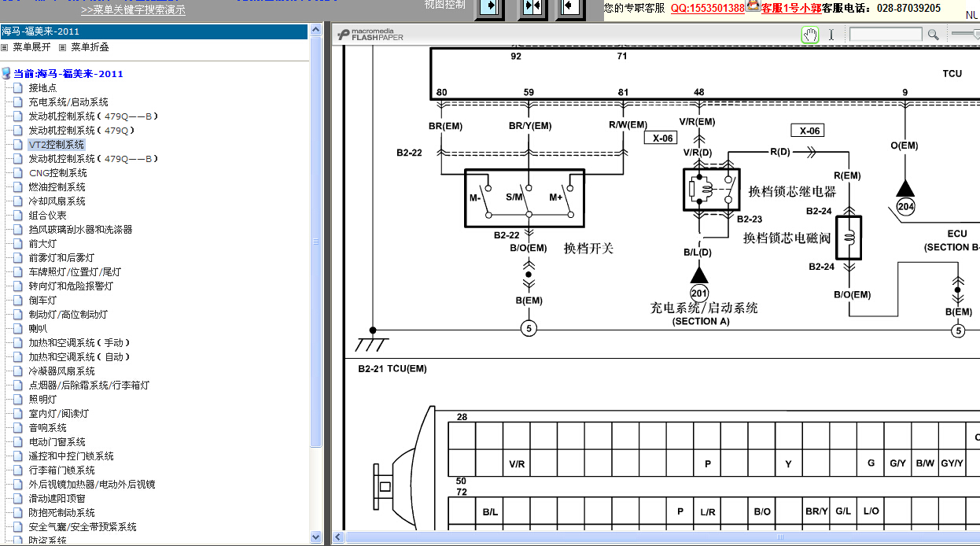This screenshot has height=546, width=980.
Task: Click the 客服1号小郭 customer service link
Action: [791, 8]
